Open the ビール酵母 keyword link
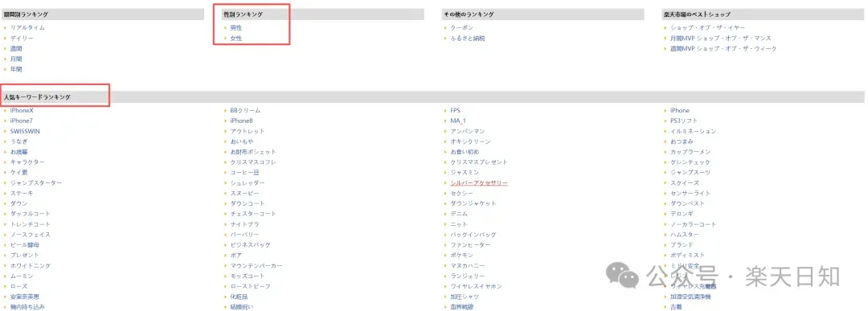 coord(24,244)
